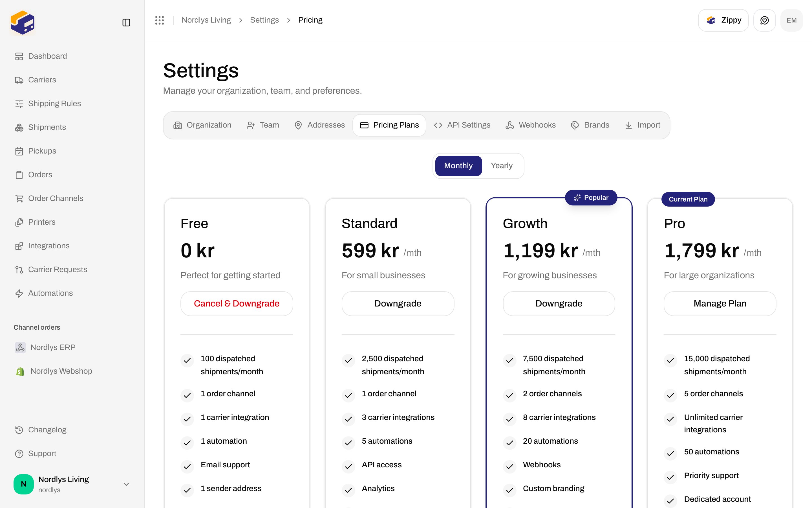This screenshot has width=812, height=508.
Task: Click the Shipping Rules sliders icon
Action: (x=19, y=104)
